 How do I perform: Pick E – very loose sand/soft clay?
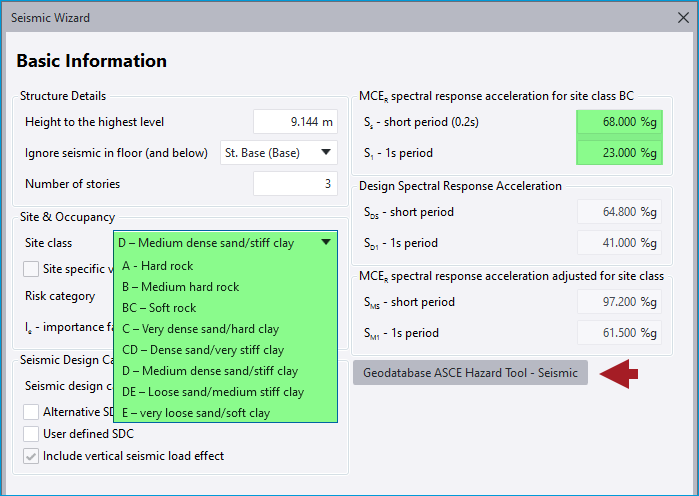(x=195, y=413)
